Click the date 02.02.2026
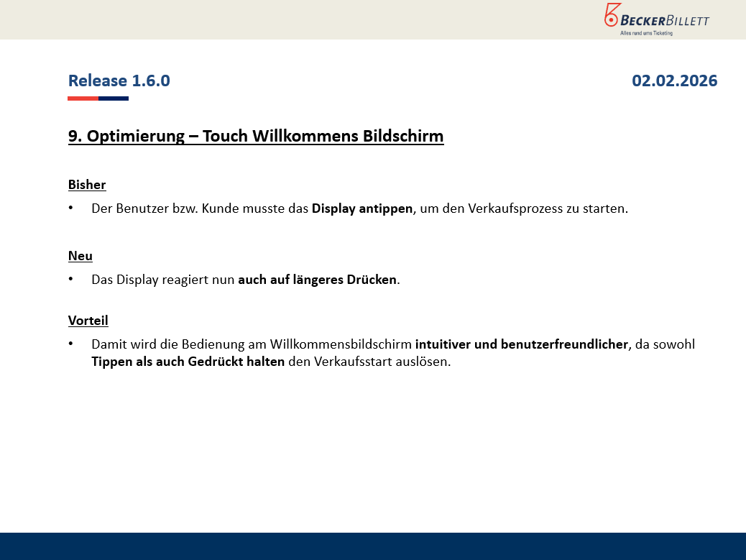 [x=674, y=81]
